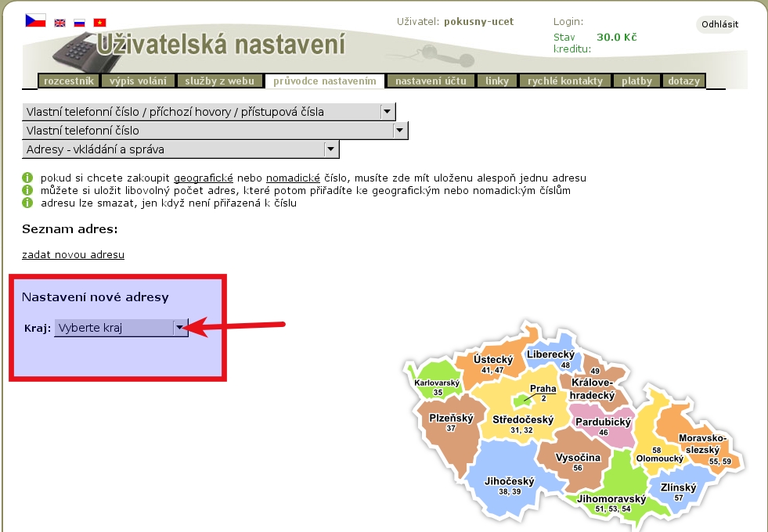Expand the second 'Vlastní telefonní číslo' dropdown

[215, 131]
